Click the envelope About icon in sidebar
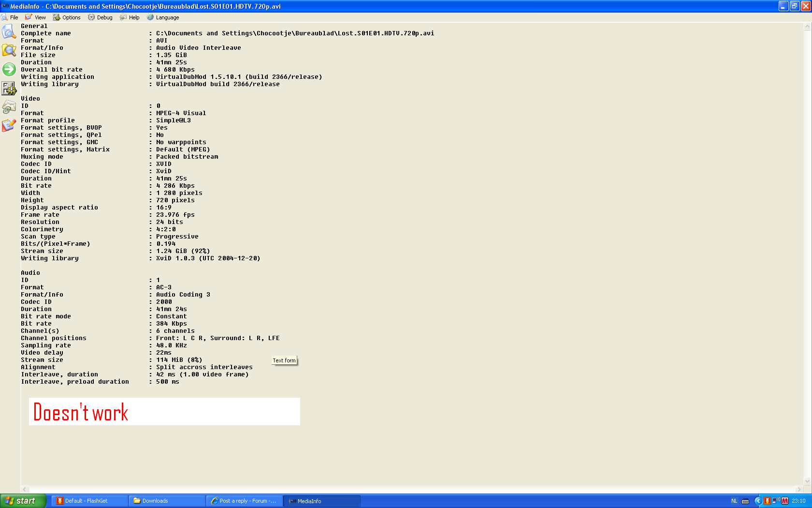This screenshot has width=812, height=508. [9, 106]
